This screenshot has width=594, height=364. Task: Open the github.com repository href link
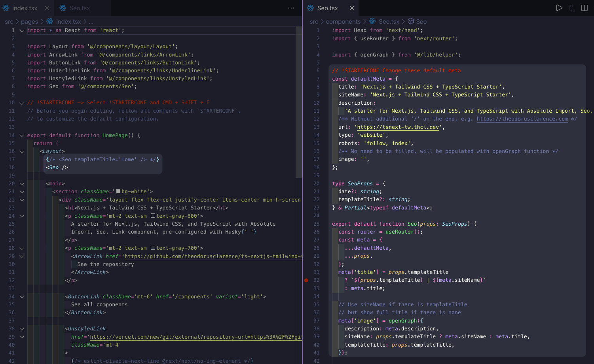(x=213, y=256)
